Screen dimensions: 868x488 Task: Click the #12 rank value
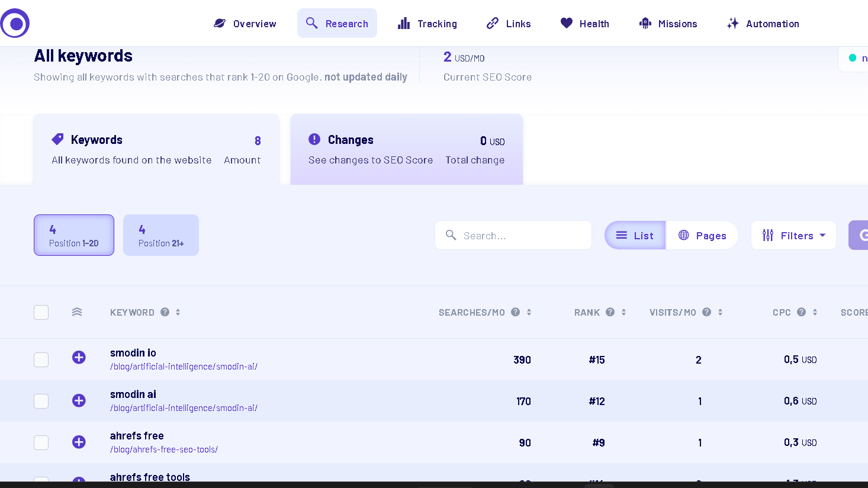597,401
